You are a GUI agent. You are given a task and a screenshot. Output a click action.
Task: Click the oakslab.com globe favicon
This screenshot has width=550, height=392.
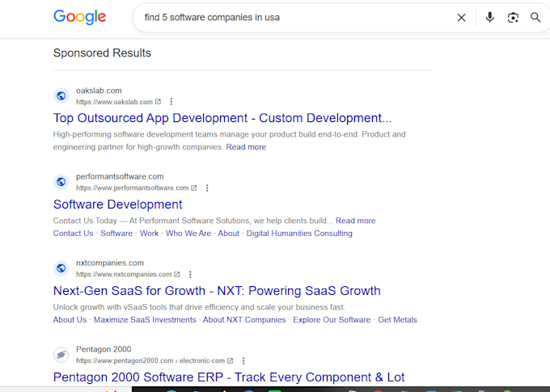[61, 95]
